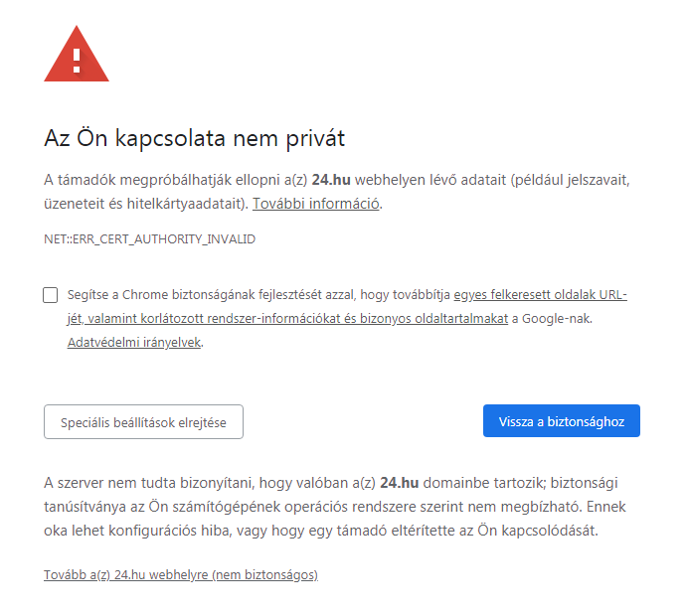This screenshot has width=687, height=616.
Task: Click the 'valamint korlátozott rendszer-információkat' link line
Action: coord(287,319)
